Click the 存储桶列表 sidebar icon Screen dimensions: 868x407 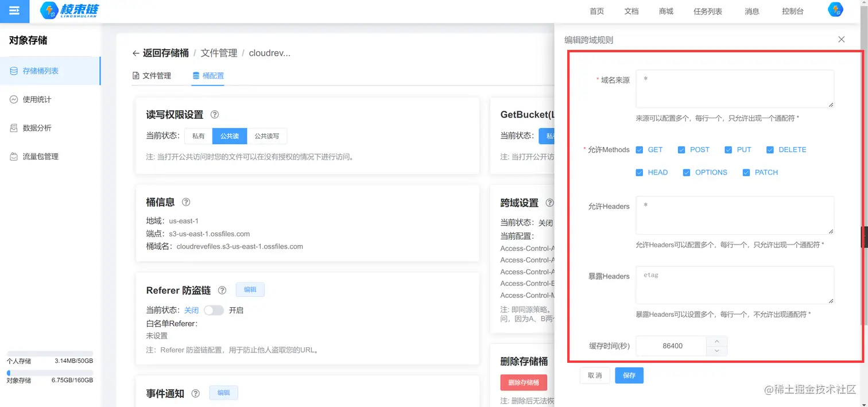(14, 71)
